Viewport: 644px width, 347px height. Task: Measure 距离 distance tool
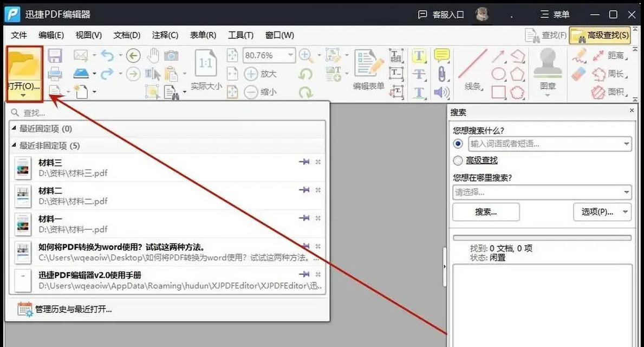tap(609, 55)
